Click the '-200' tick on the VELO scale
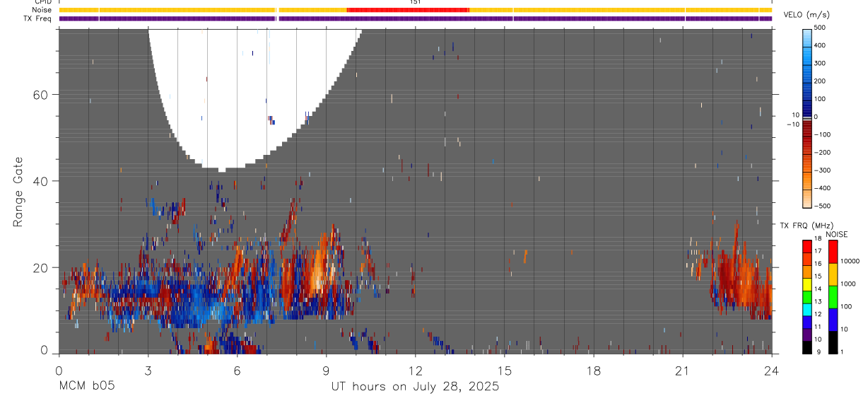The width and height of the screenshot is (868, 401). pyautogui.click(x=822, y=152)
